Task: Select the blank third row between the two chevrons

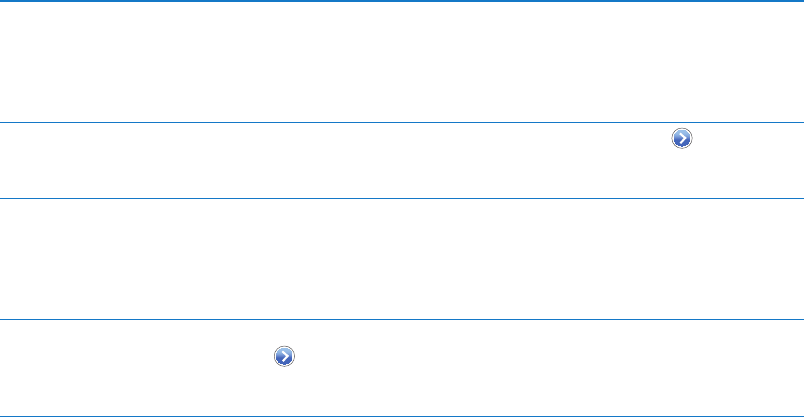Action: click(x=402, y=258)
